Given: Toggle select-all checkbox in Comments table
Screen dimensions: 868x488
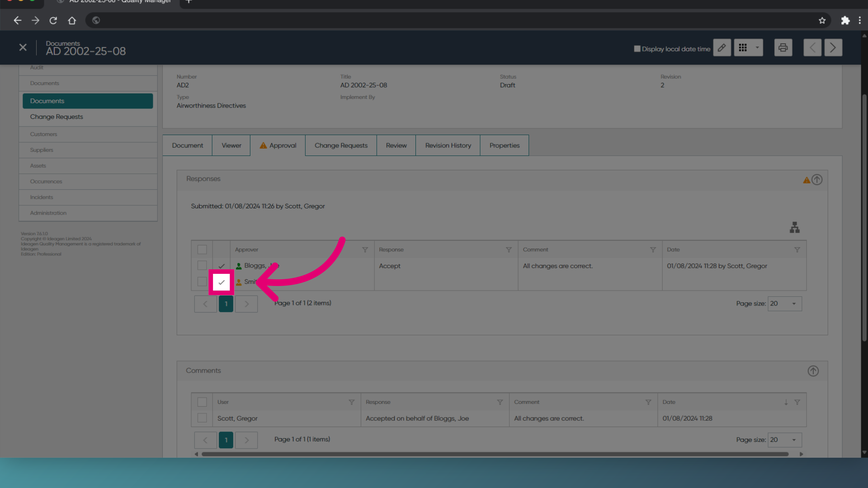Looking at the screenshot, I should coord(202,402).
